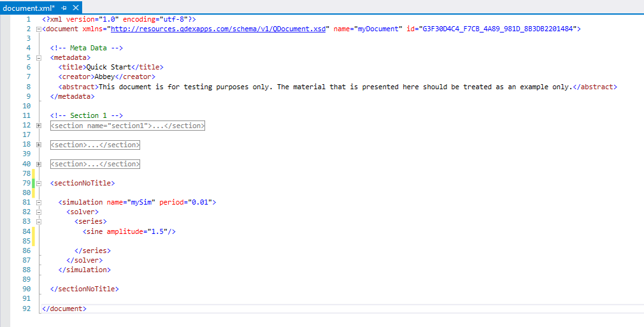Collapse the solver element
Viewport: 644px width, 327px height.
(39, 212)
